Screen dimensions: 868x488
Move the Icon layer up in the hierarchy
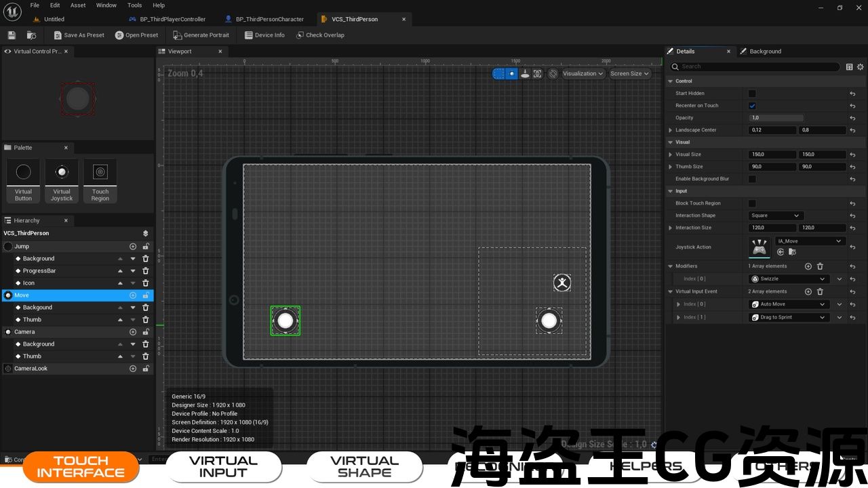121,283
